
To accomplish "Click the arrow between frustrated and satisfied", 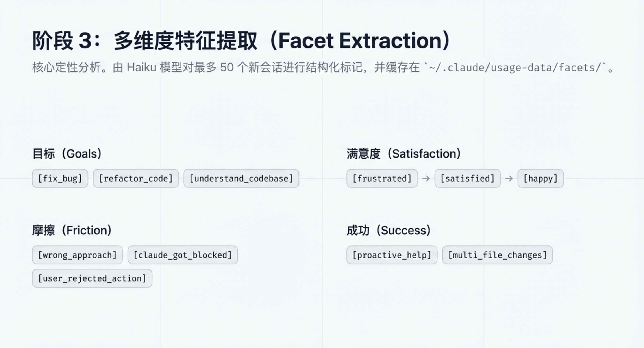I will 426,178.
